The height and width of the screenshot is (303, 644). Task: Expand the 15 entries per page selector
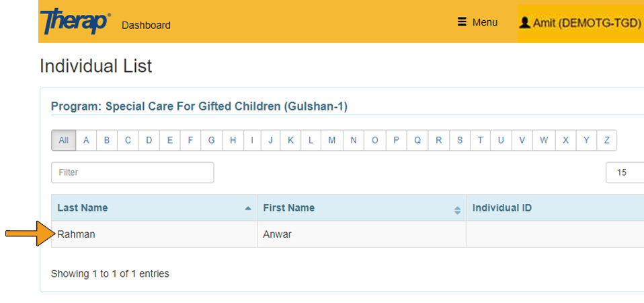point(625,172)
